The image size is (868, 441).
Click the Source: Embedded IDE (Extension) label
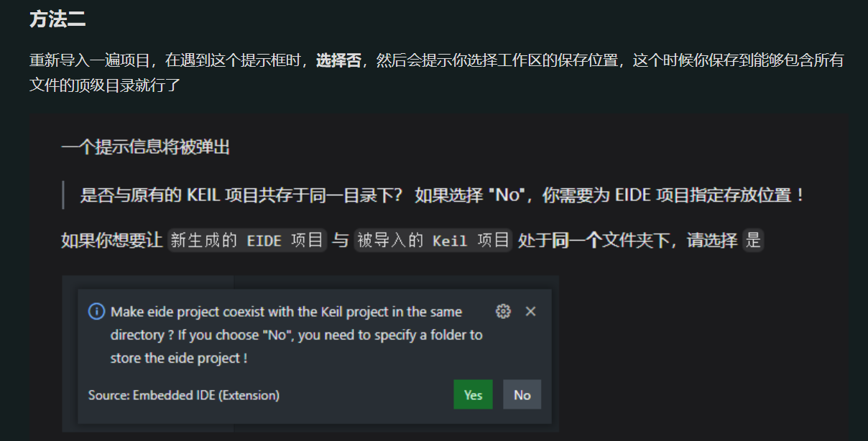(x=184, y=395)
